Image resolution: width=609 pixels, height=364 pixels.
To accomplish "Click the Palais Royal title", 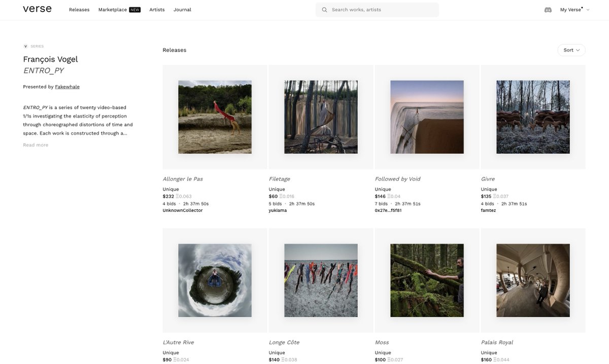I will [497, 342].
